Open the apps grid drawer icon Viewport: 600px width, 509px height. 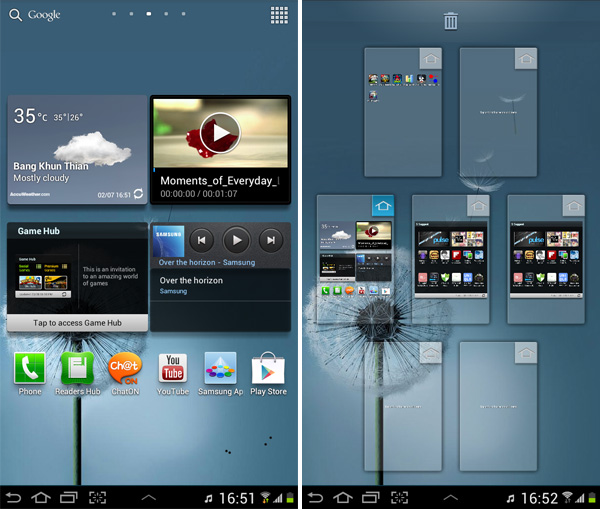[280, 15]
